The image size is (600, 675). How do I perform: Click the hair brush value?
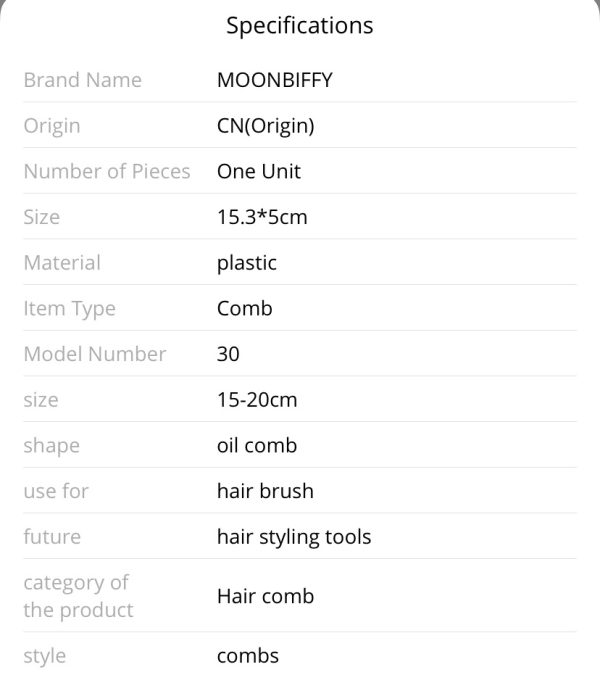[265, 491]
